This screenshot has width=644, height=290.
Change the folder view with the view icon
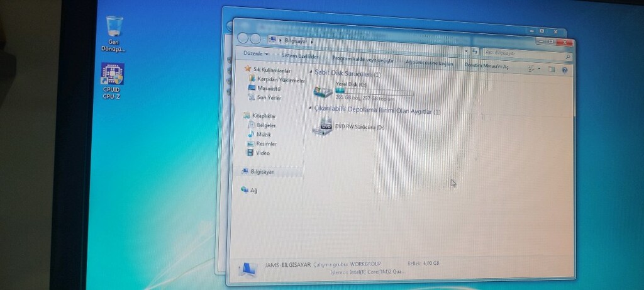tap(531, 69)
